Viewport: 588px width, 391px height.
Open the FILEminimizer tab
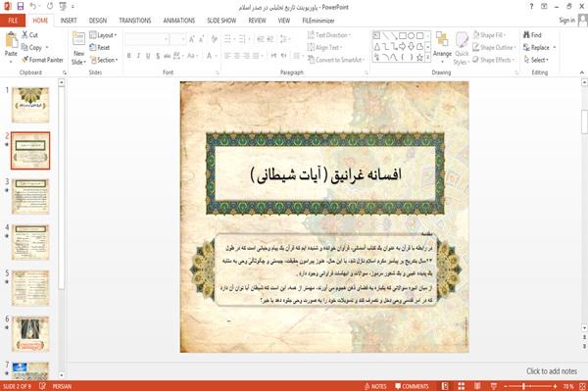[318, 21]
